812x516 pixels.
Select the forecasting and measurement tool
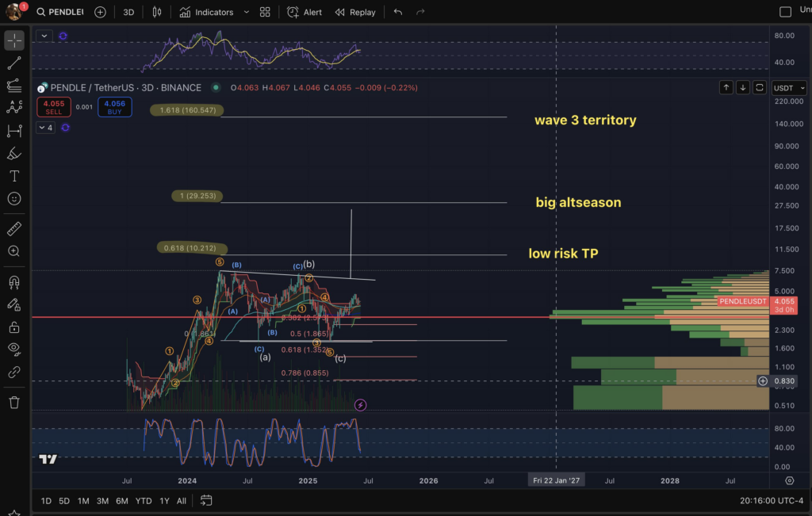(x=14, y=131)
